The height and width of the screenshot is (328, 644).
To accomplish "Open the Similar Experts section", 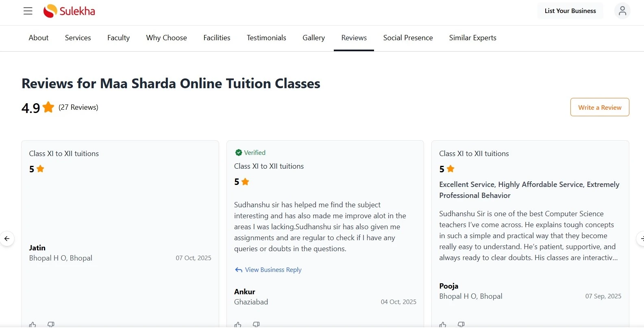I will click(x=472, y=37).
